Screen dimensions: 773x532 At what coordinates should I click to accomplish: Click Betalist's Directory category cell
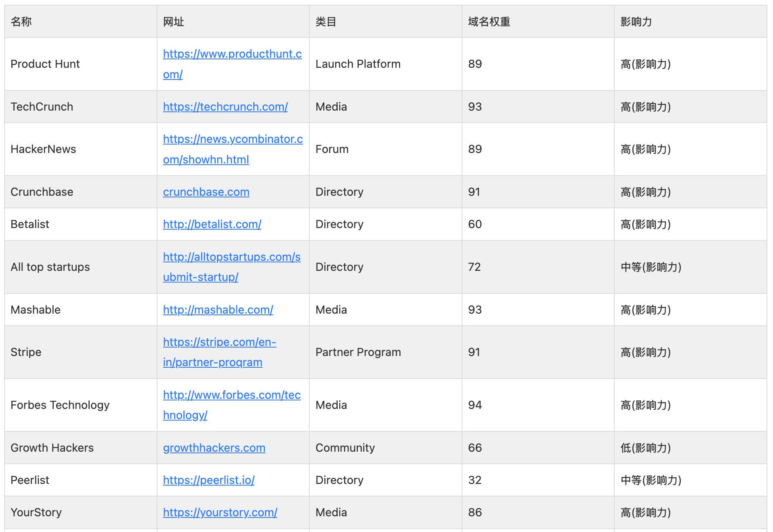(386, 224)
